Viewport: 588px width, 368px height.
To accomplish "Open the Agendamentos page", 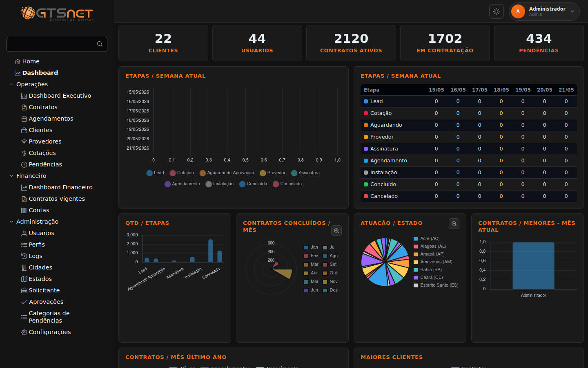I will (x=51, y=119).
